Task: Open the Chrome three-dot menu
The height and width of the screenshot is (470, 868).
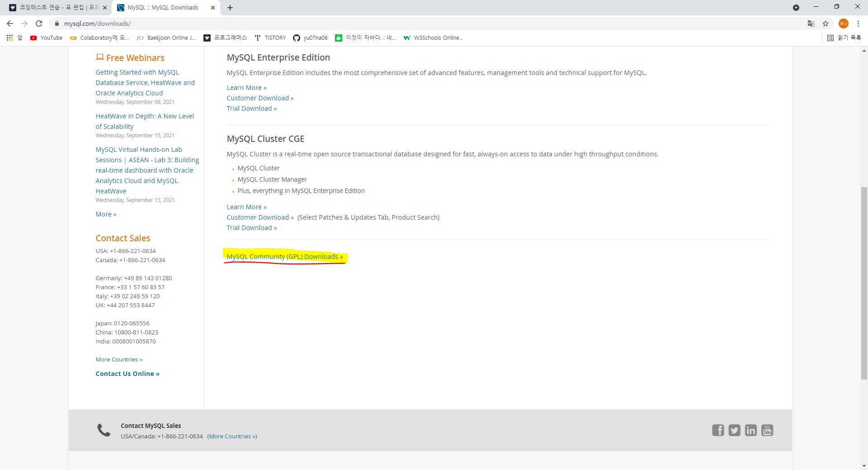Action: pyautogui.click(x=858, y=23)
